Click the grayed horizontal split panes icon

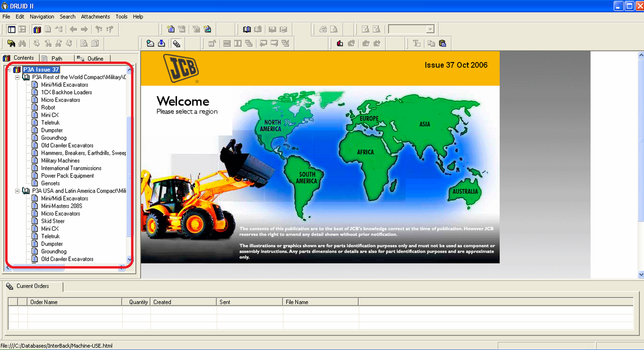[226, 43]
